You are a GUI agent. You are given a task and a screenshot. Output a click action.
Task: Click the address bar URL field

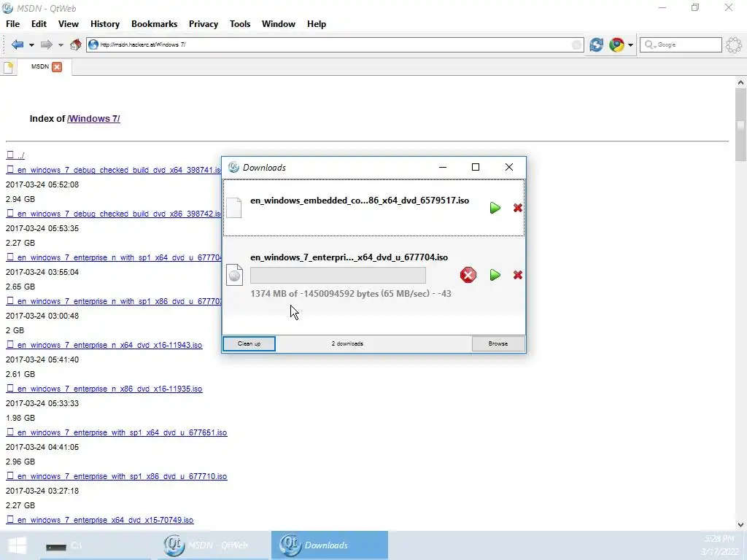pos(335,44)
